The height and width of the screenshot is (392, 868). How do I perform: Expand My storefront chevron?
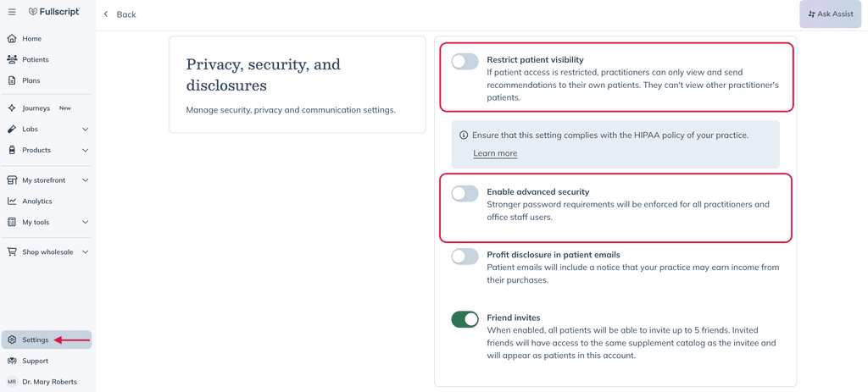[86, 180]
